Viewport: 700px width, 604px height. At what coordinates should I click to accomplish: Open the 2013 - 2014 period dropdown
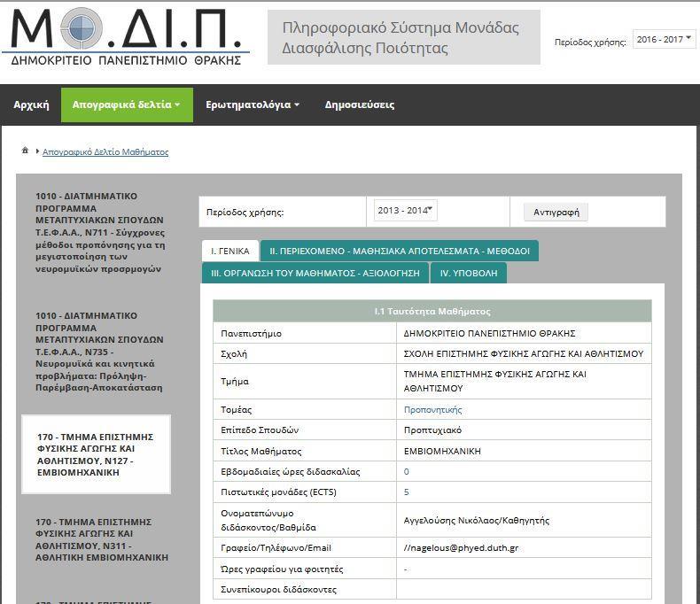[x=405, y=211]
